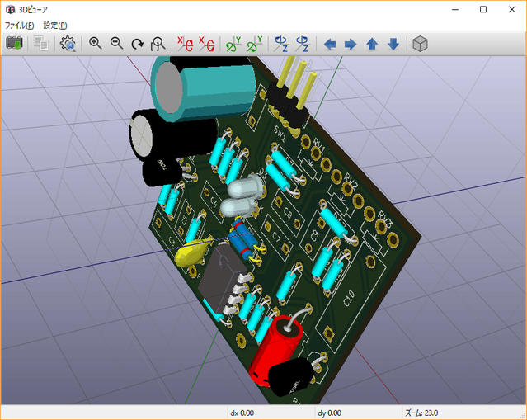Rotate Y clockwise icon

click(x=233, y=44)
